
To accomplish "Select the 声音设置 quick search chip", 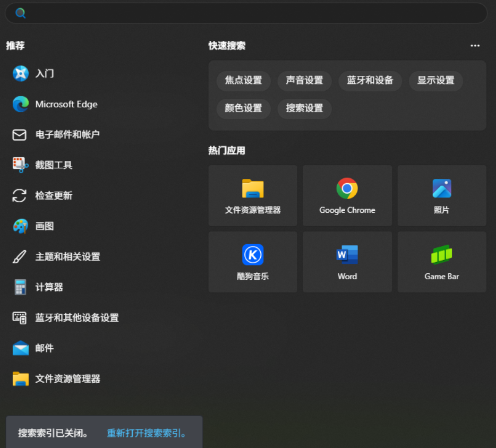I will 304,81.
